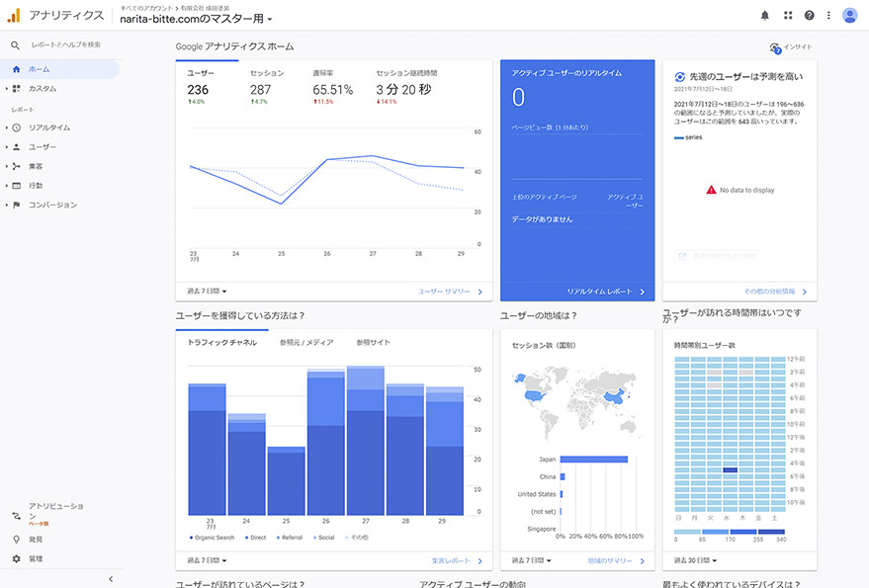Image resolution: width=869 pixels, height=588 pixels.
Task: Click the 集客 acquisition icon
Action: point(16,166)
